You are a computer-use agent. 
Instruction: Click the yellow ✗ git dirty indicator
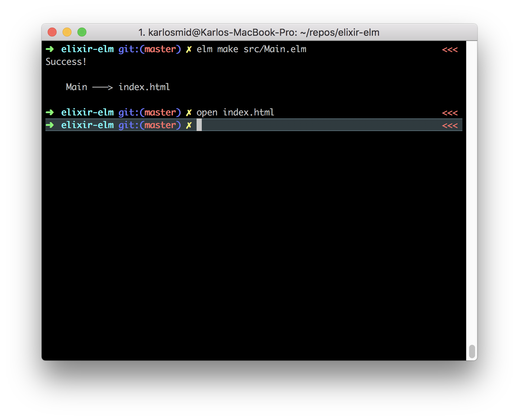[x=189, y=49]
